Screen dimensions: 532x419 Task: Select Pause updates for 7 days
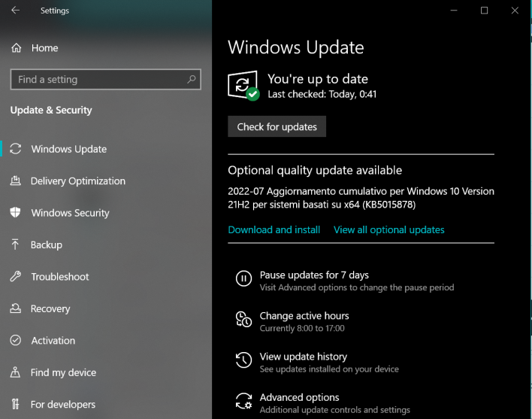(x=314, y=275)
